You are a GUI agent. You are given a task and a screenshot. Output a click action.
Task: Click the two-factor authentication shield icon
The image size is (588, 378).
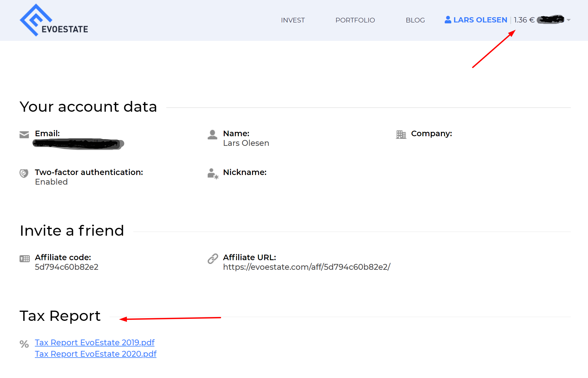(x=24, y=173)
